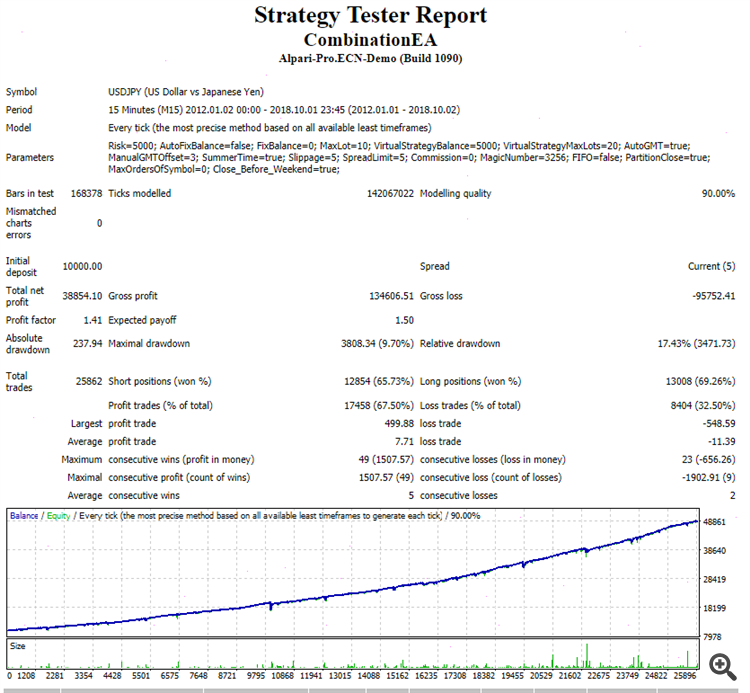
Task: Click Total trades value 25862
Action: [x=89, y=381]
